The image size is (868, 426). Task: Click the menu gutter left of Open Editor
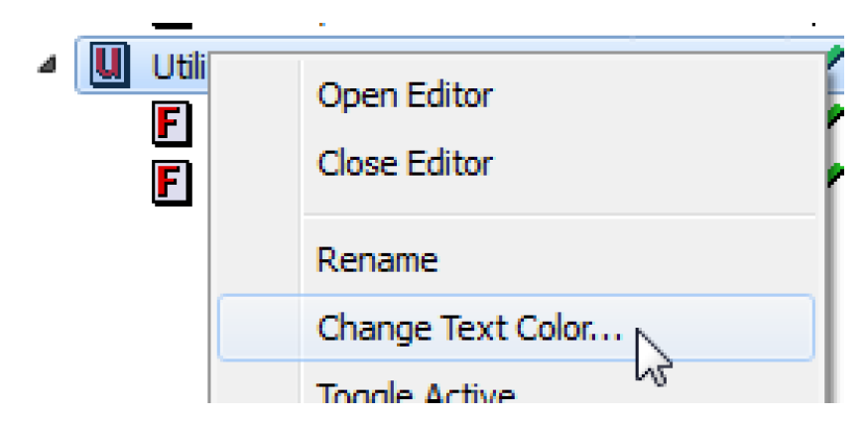coord(256,96)
